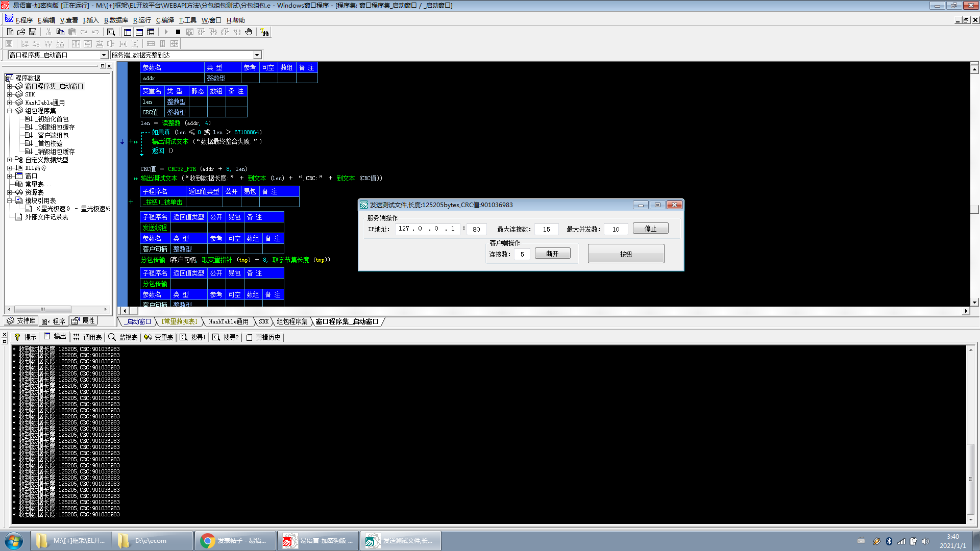The height and width of the screenshot is (551, 980).
Task: Click the output panel scrollbar up arrow
Action: [x=971, y=350]
